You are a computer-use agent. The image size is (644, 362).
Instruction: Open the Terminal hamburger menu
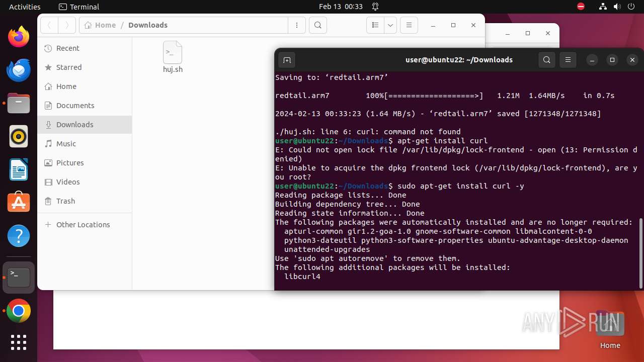[568, 60]
